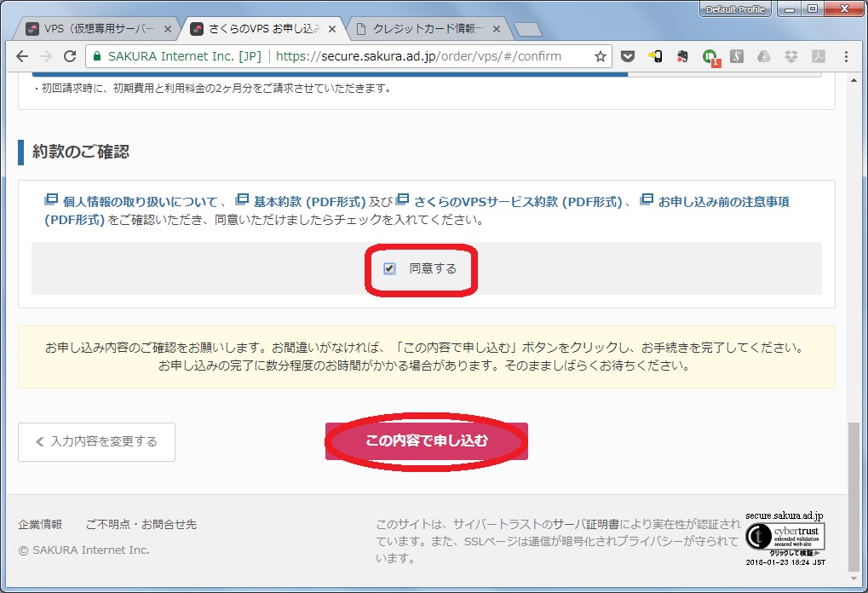Go back to the previous page

coord(22,56)
